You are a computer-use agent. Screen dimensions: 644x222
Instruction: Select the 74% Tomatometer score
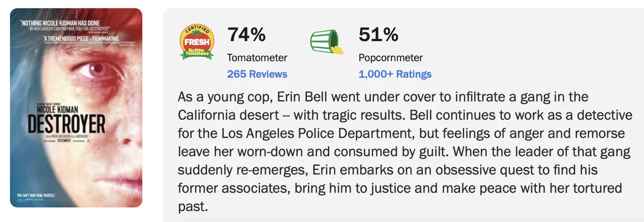pos(246,35)
